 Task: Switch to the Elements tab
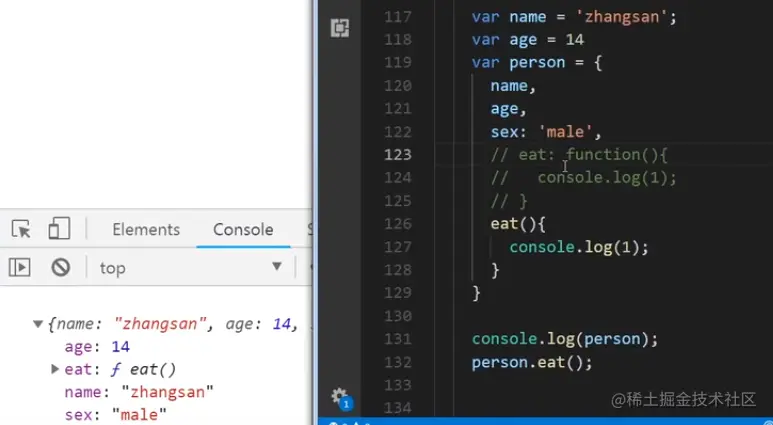[146, 229]
